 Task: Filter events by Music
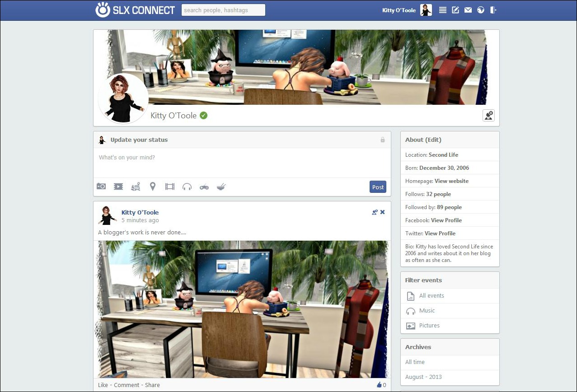pos(427,311)
